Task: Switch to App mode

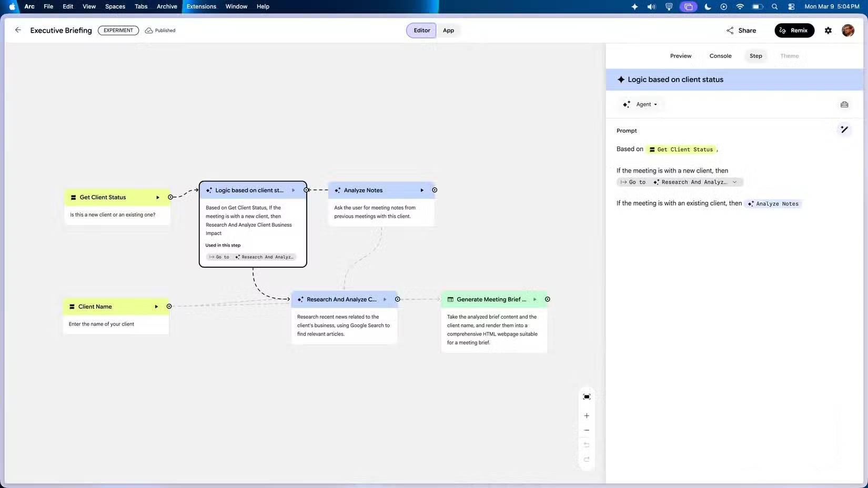Action: [x=448, y=30]
